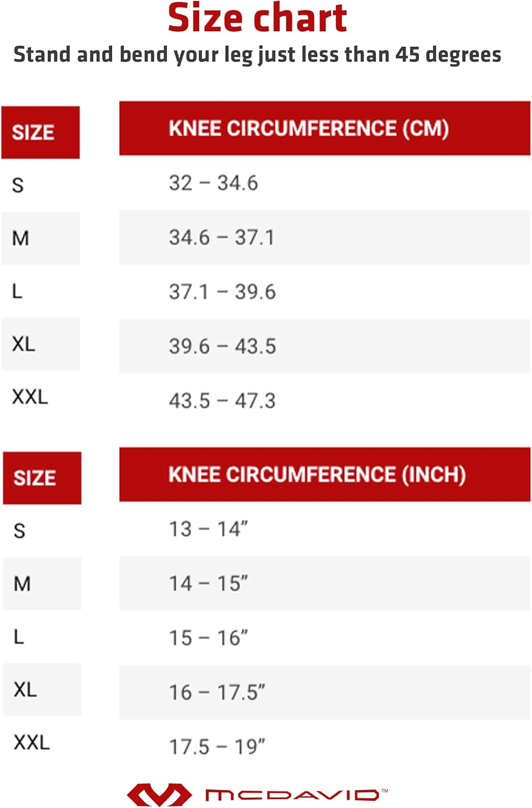Click the Knee Circumference (INCH) header

(x=317, y=475)
